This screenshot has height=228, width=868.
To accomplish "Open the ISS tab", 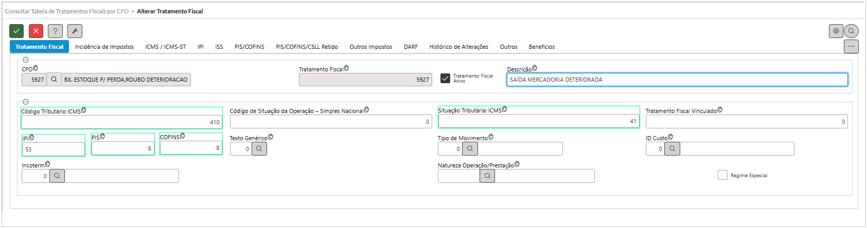I will coord(219,47).
